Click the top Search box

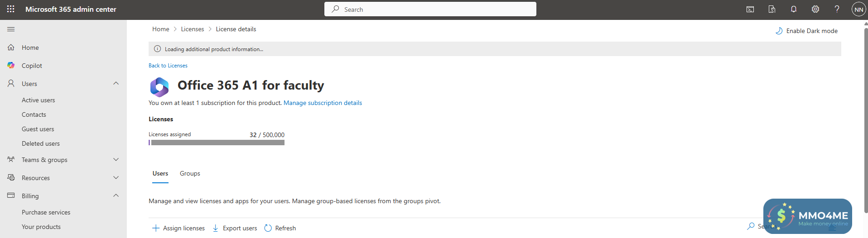[430, 9]
